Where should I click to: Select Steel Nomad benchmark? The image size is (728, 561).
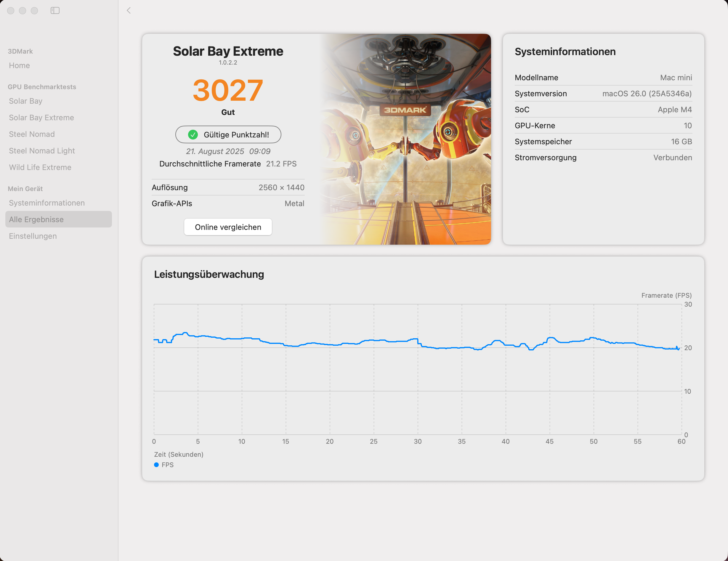(x=32, y=134)
